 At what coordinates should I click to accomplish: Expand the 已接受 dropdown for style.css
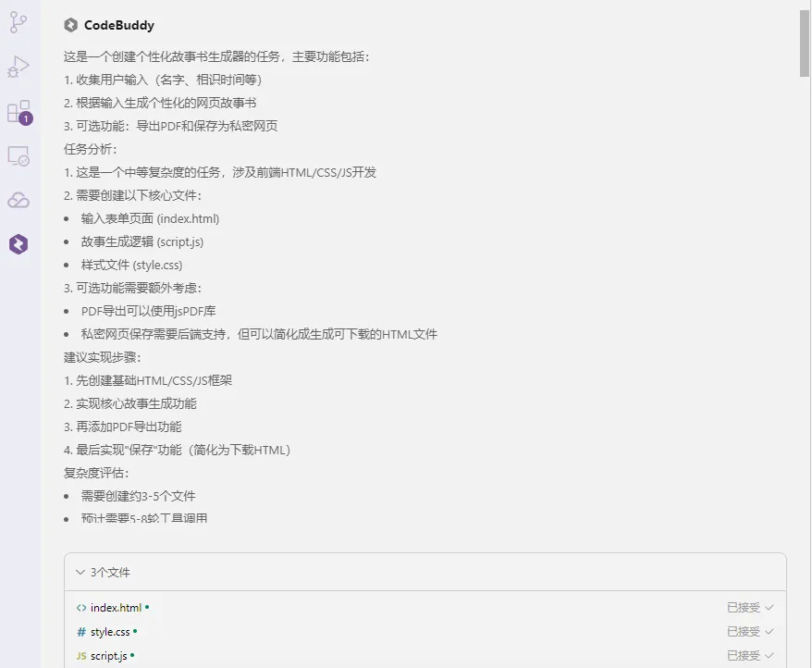(x=769, y=631)
